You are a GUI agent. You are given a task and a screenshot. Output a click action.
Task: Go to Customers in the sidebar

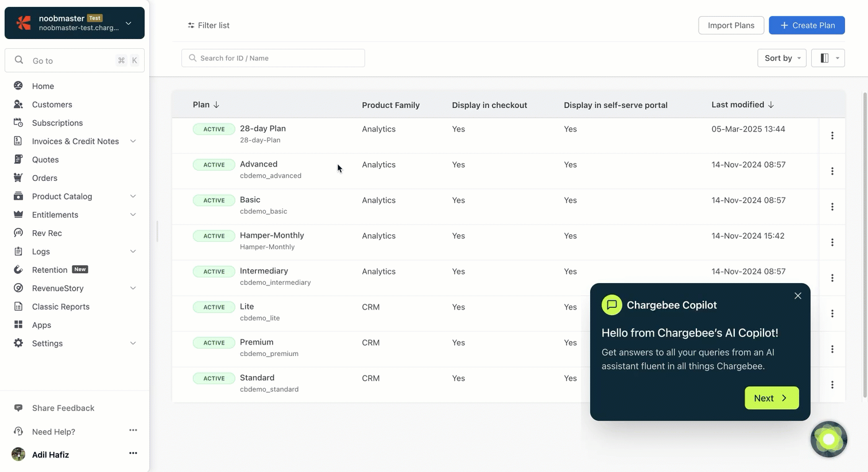(52, 105)
